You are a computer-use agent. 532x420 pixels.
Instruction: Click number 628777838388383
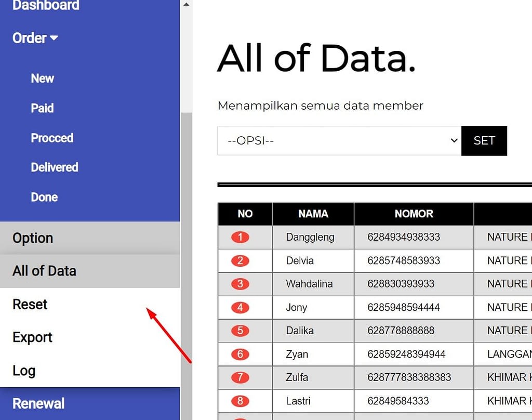(409, 377)
